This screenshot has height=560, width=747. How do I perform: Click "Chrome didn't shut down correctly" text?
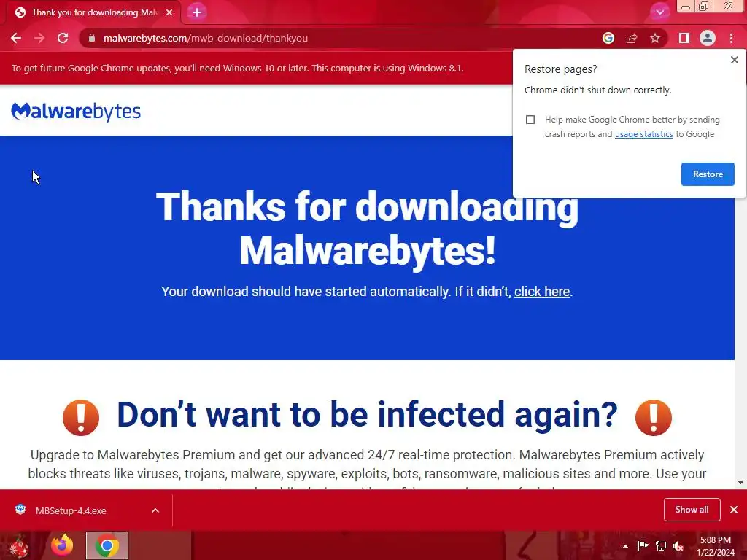[x=598, y=90]
